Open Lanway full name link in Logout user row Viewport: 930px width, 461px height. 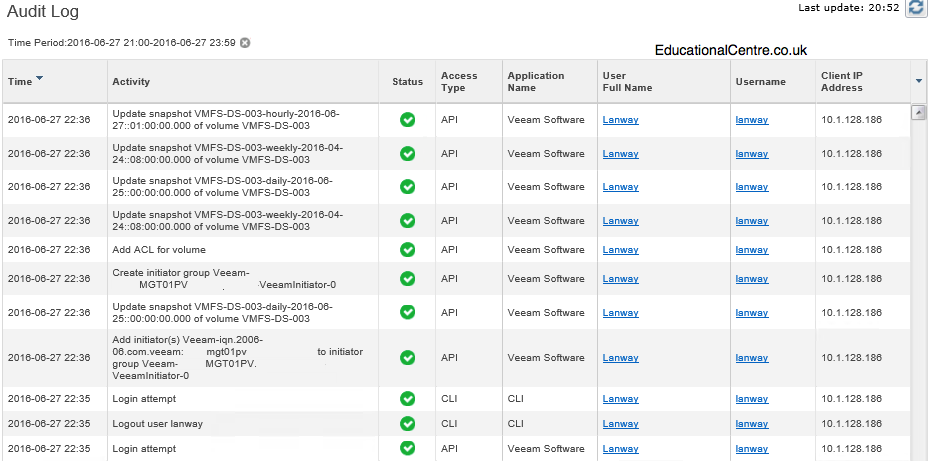[x=620, y=424]
